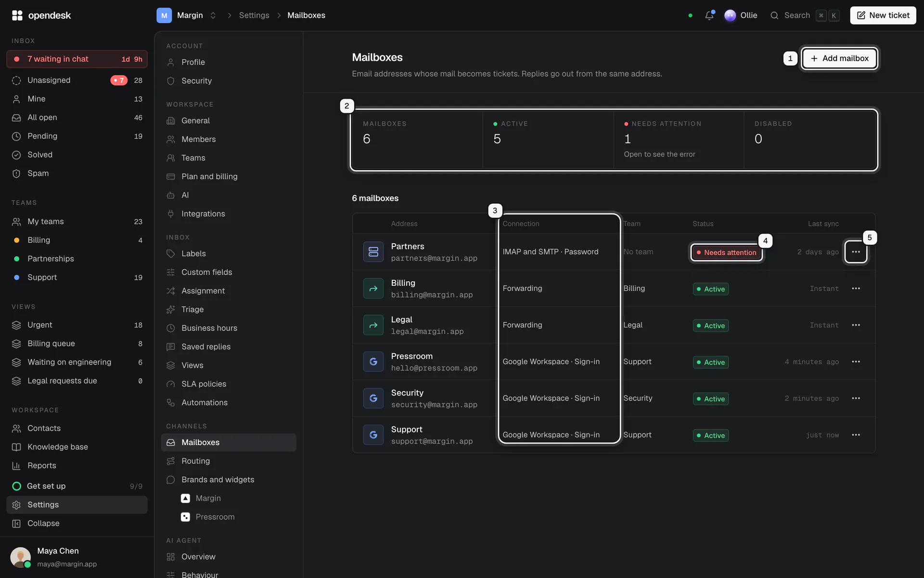Open Get set up checklist
Image resolution: width=924 pixels, height=578 pixels.
77,486
